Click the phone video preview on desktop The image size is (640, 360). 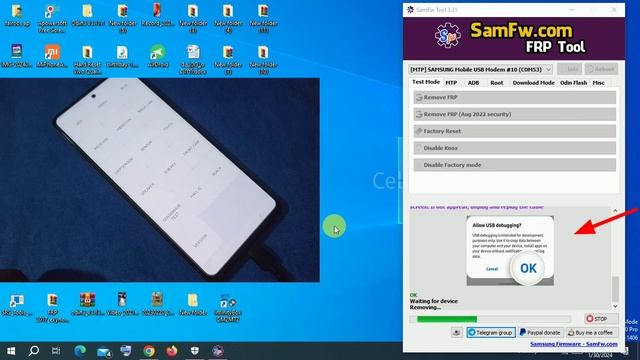pyautogui.click(x=160, y=180)
